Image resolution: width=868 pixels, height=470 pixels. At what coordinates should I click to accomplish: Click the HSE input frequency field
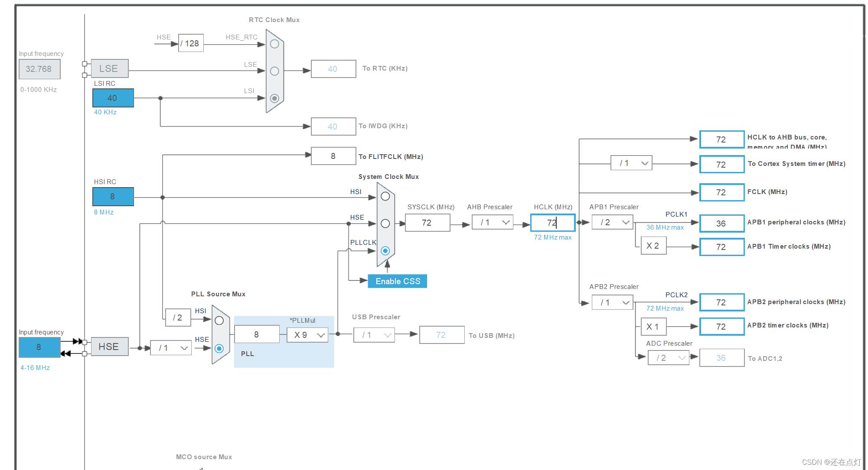39,347
